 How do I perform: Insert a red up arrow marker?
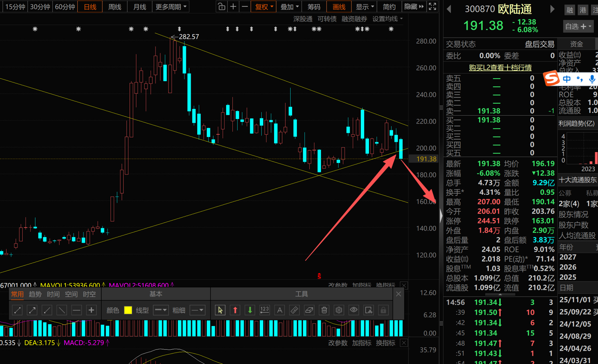(235, 310)
